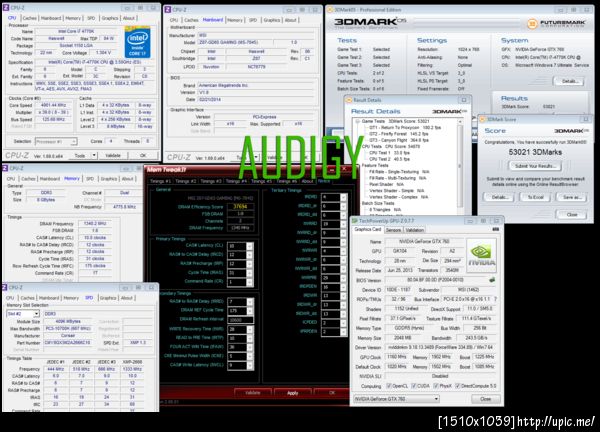Screen dimensions: 600x432
Task: Click the CPU-Z title icon of the Memory-tab window
Action: (x=5, y=168)
